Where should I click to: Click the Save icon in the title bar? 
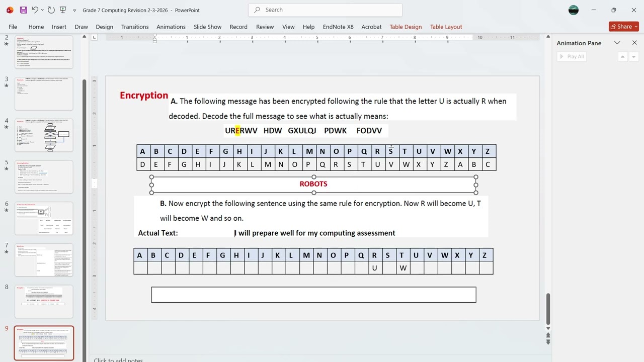[23, 10]
